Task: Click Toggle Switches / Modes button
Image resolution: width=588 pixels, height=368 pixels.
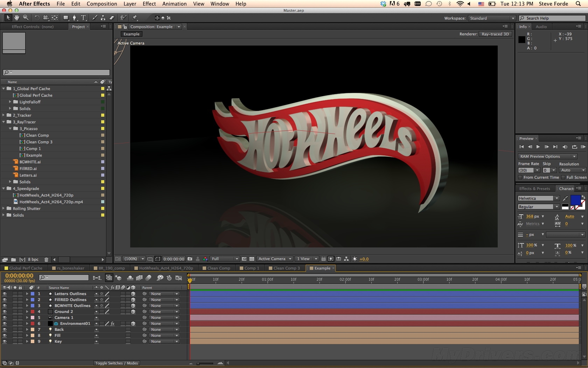Action: 117,363
